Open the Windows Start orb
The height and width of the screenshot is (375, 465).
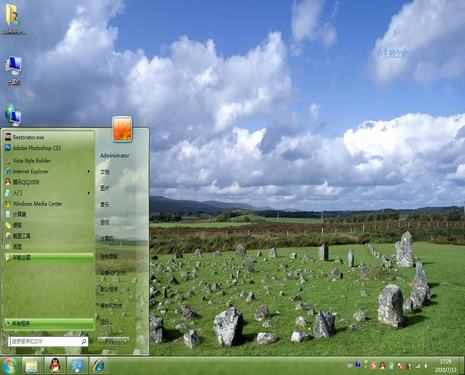[9, 366]
